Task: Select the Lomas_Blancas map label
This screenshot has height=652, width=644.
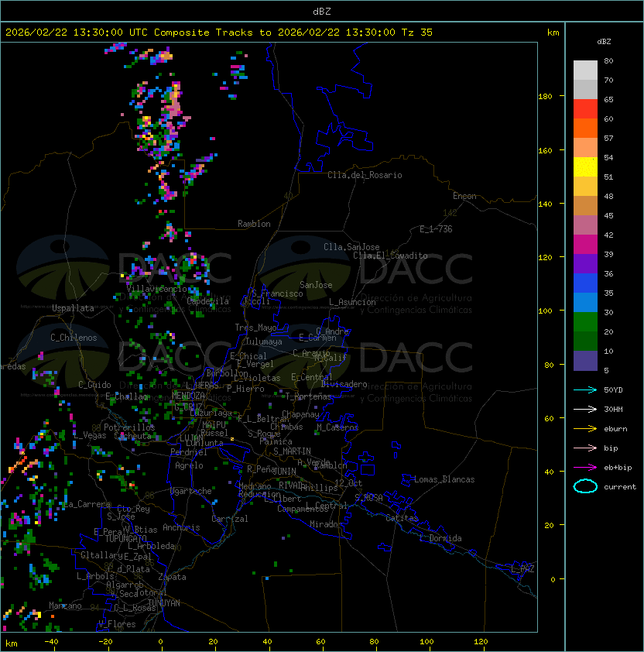Action: click(x=444, y=479)
